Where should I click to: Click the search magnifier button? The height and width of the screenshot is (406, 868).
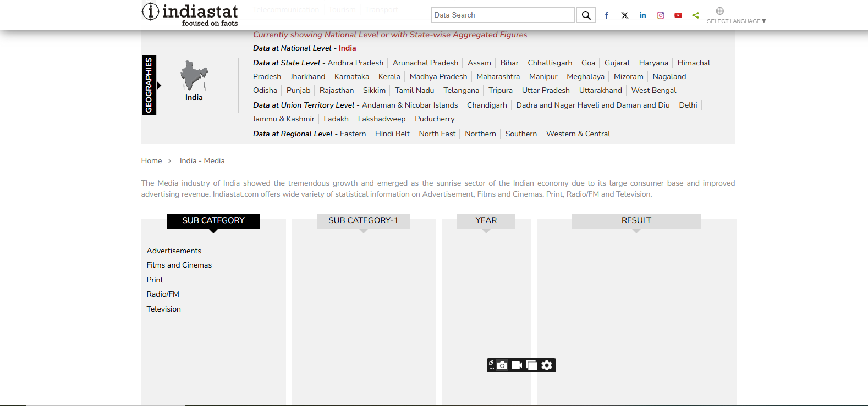pos(586,15)
